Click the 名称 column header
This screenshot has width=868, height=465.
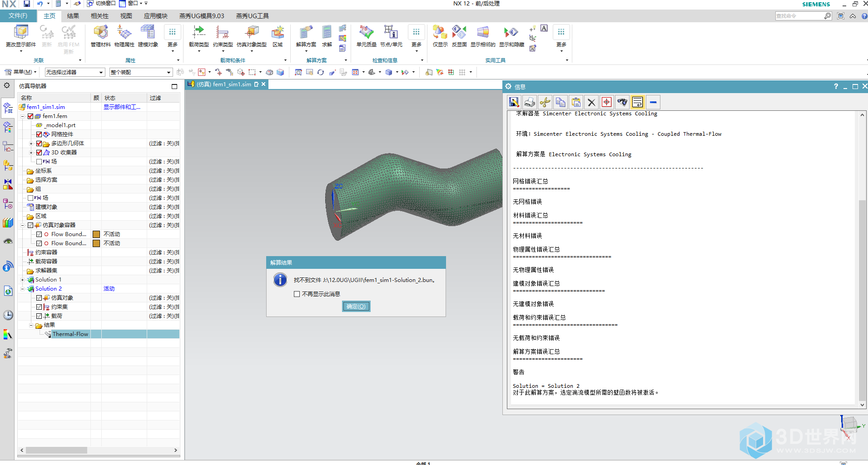pyautogui.click(x=55, y=98)
